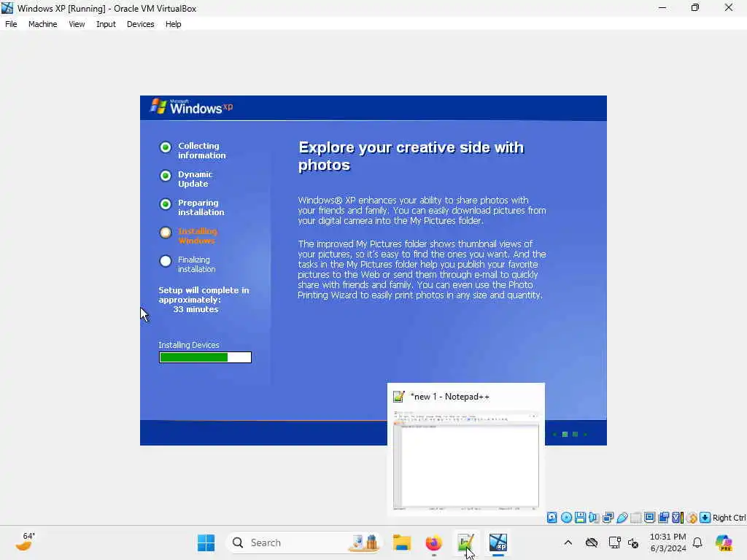The width and height of the screenshot is (747, 560).
Task: Open the Windows Start menu
Action: 206,542
